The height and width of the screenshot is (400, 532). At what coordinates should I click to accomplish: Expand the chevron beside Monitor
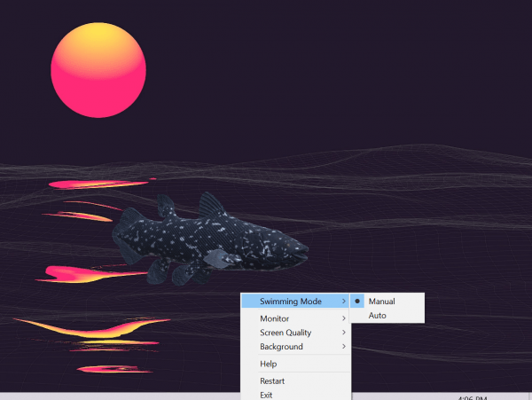[344, 318]
